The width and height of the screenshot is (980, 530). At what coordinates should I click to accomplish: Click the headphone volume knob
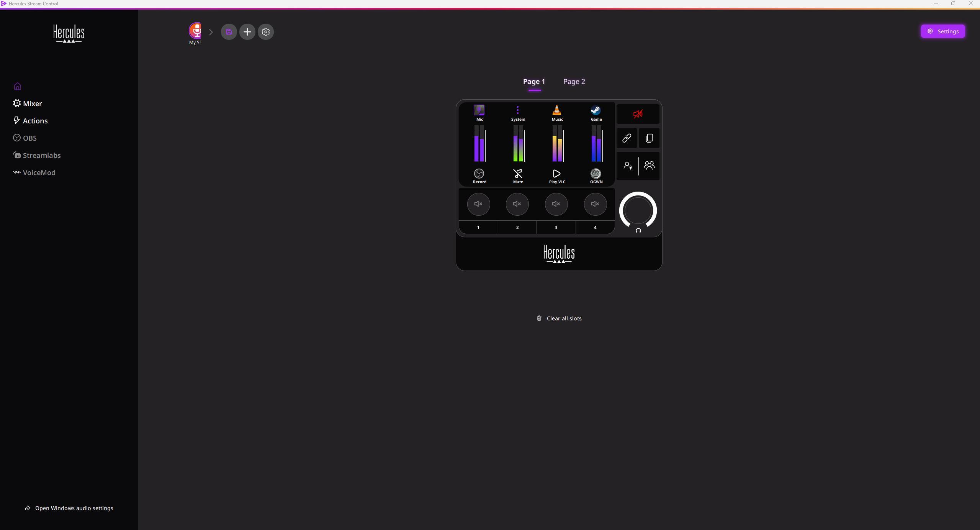click(638, 210)
